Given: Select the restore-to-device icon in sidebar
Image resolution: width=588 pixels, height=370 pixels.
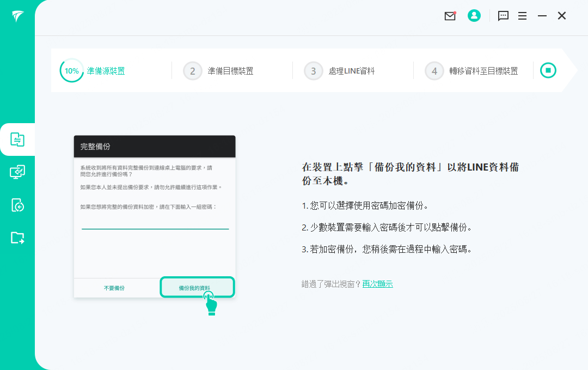Looking at the screenshot, I should point(17,205).
